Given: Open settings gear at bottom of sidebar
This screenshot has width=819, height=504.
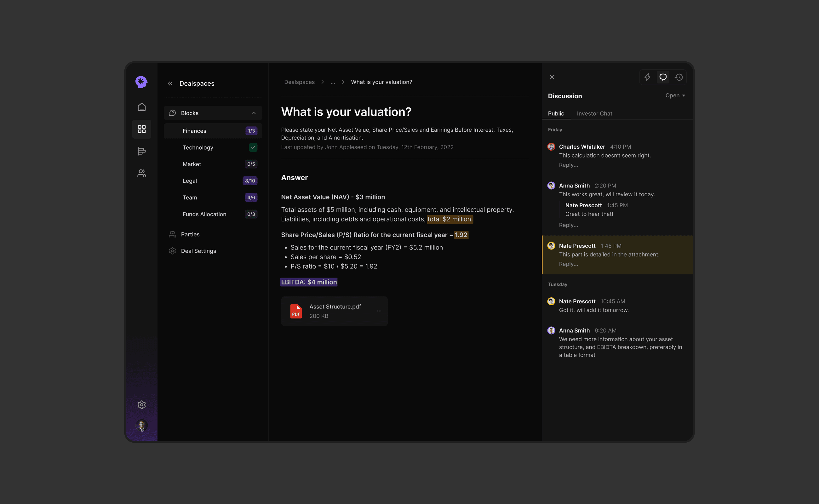Looking at the screenshot, I should click(x=142, y=405).
